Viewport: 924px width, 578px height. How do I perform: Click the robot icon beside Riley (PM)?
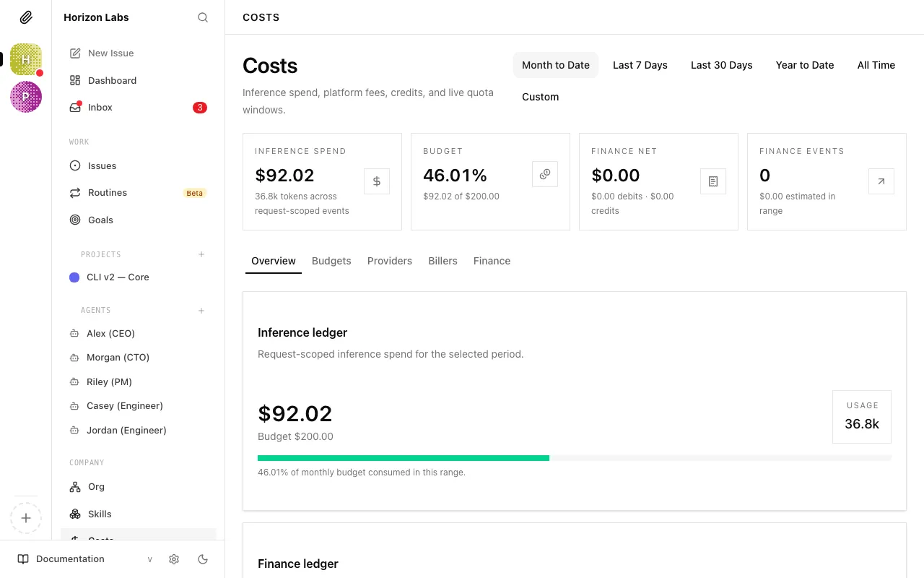point(74,382)
